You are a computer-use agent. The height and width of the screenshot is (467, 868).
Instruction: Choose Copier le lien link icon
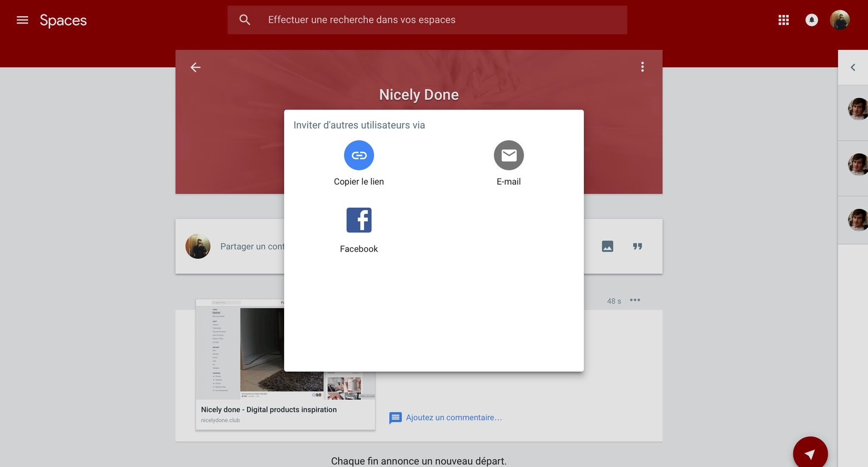coord(359,155)
